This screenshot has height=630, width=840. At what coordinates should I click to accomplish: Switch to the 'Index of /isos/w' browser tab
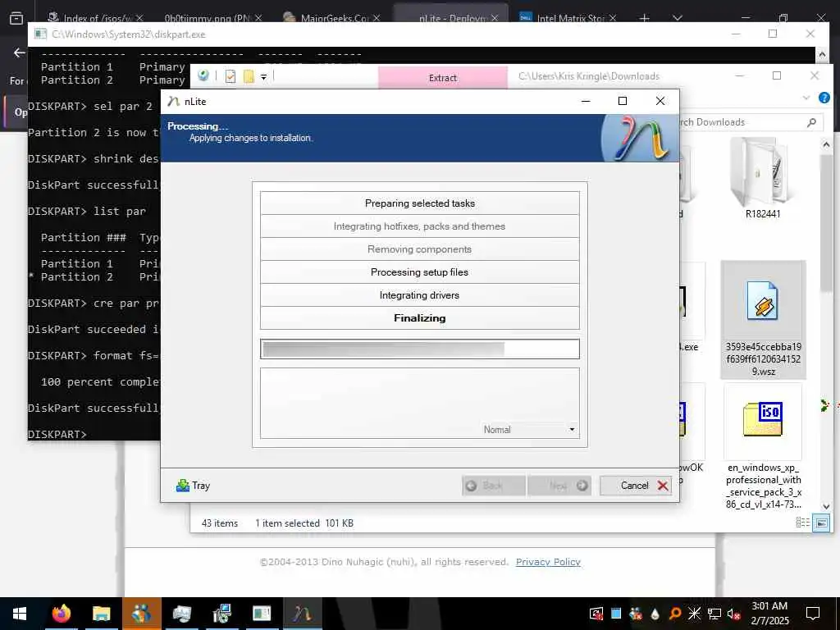tap(95, 18)
